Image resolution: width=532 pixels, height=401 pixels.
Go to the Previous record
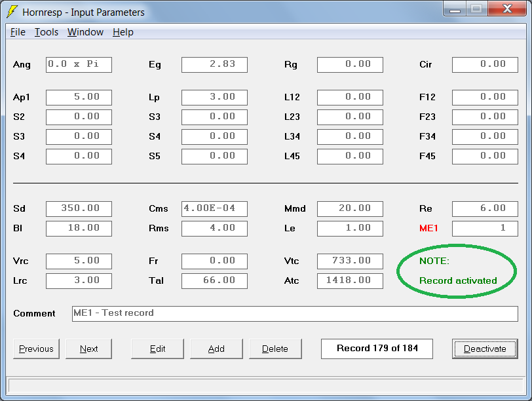click(x=36, y=349)
